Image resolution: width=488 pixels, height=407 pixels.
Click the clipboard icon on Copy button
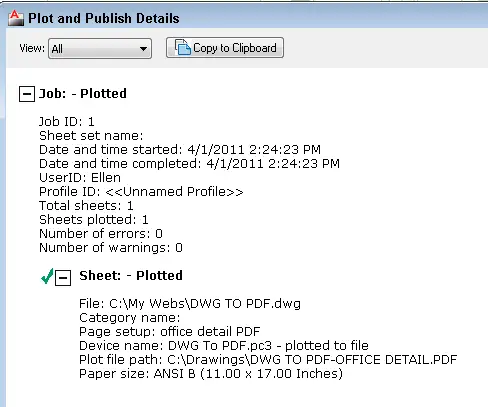[x=183, y=47]
